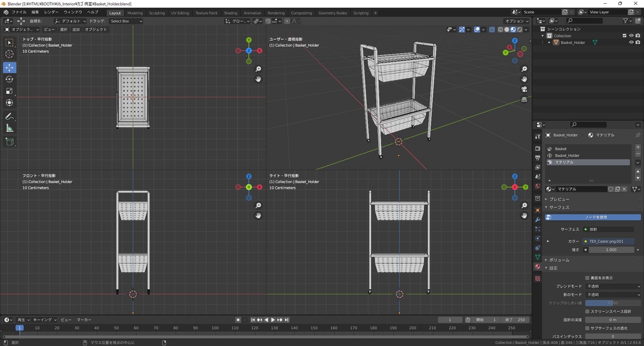Select the Cursor tool in the toolbar
644x346 pixels.
coord(9,54)
